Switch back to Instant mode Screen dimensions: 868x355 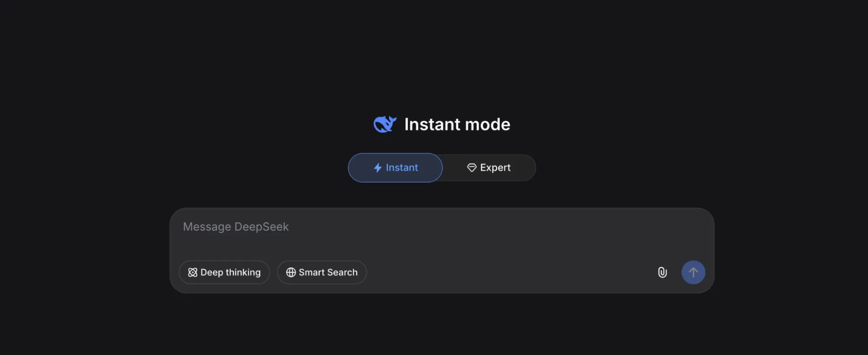point(395,168)
